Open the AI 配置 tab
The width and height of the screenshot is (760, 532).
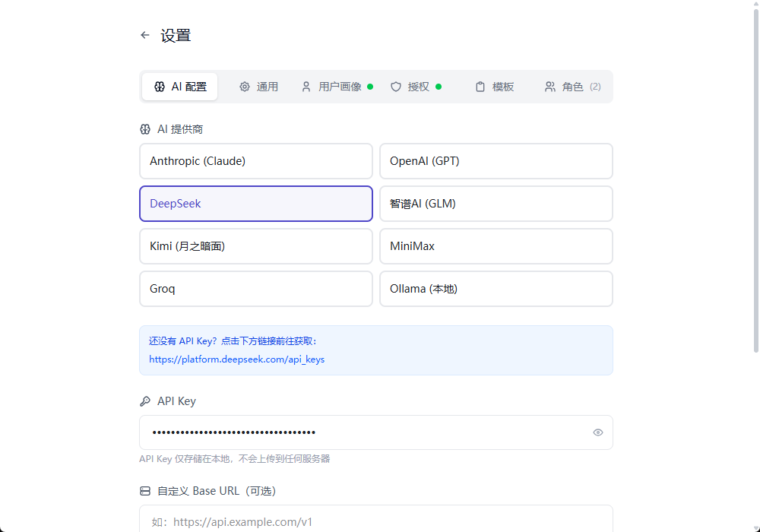pos(180,87)
